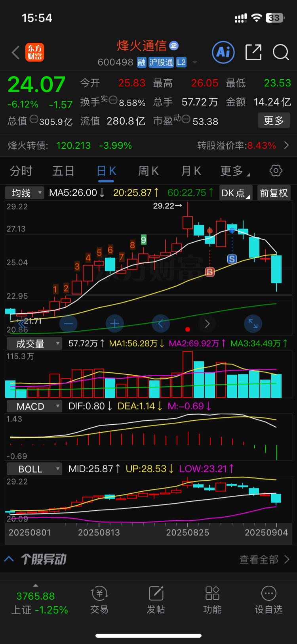Move chart left with arrow icon
This screenshot has height=644, width=297.
[x=161, y=324]
